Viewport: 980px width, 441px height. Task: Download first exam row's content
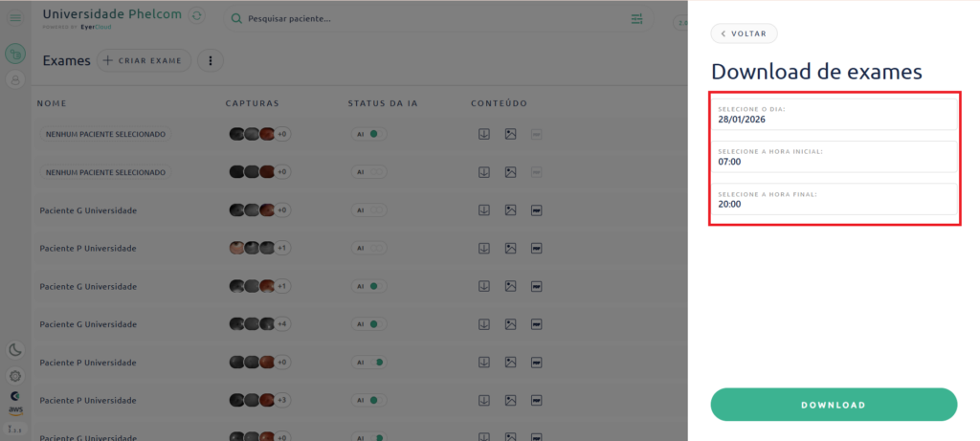point(484,134)
